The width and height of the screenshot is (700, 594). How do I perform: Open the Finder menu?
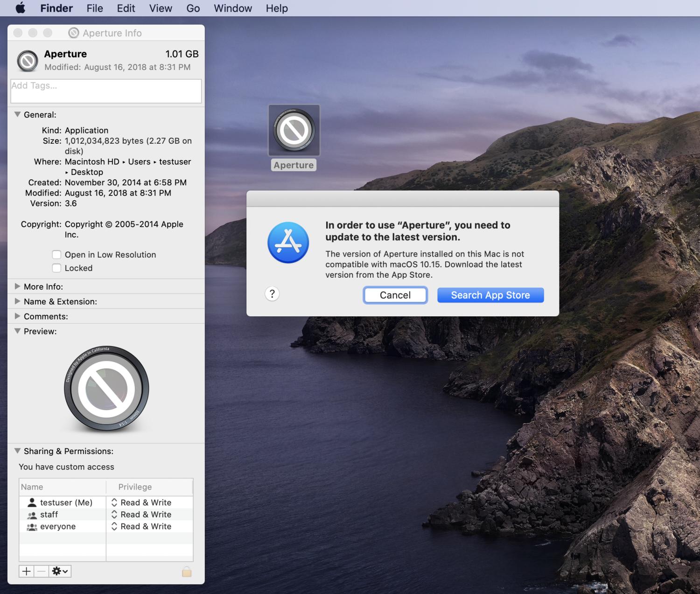click(56, 8)
